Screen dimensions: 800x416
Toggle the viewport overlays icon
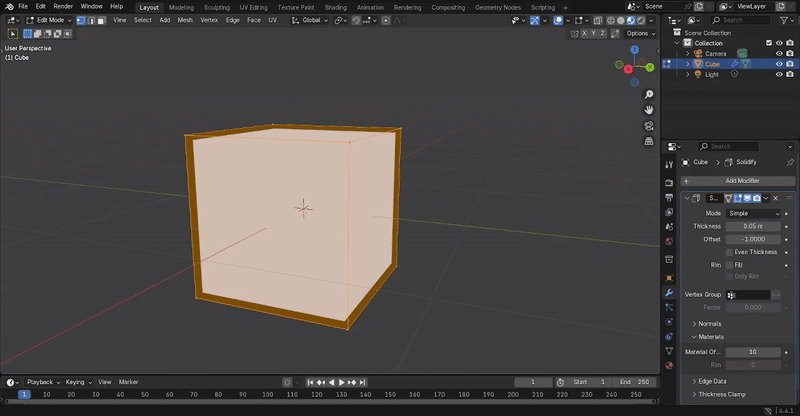(x=558, y=20)
